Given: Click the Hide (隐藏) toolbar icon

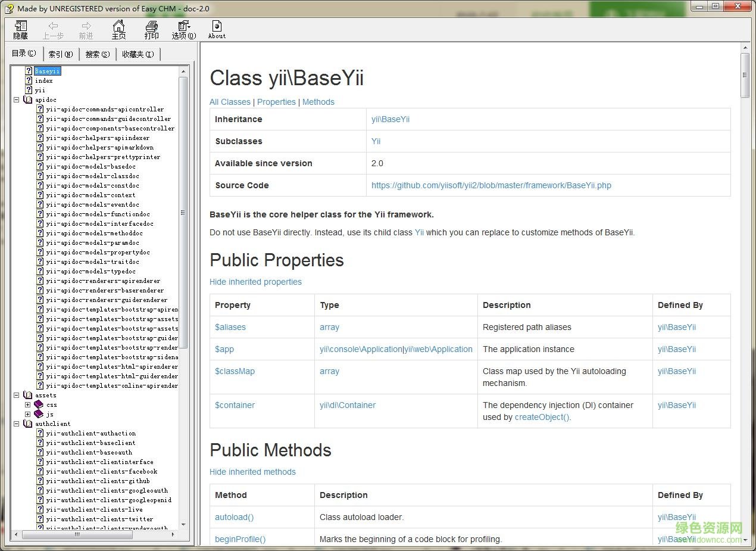Looking at the screenshot, I should (21, 30).
